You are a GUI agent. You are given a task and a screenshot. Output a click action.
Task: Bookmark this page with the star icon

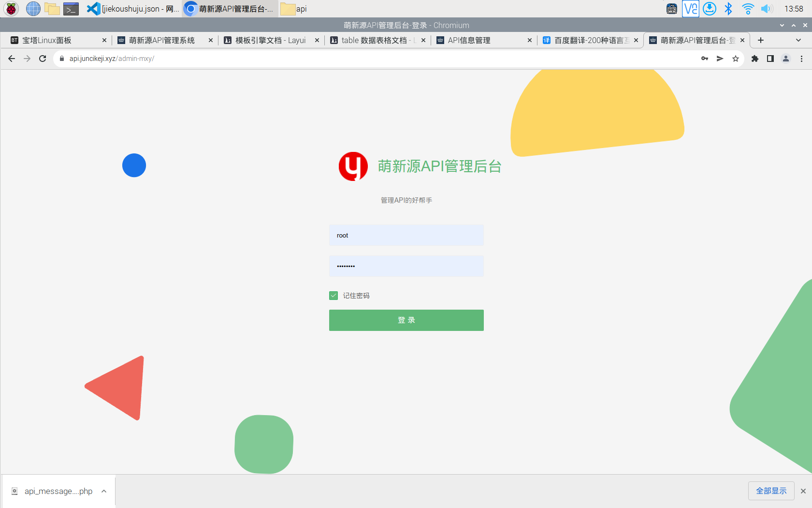click(x=736, y=58)
